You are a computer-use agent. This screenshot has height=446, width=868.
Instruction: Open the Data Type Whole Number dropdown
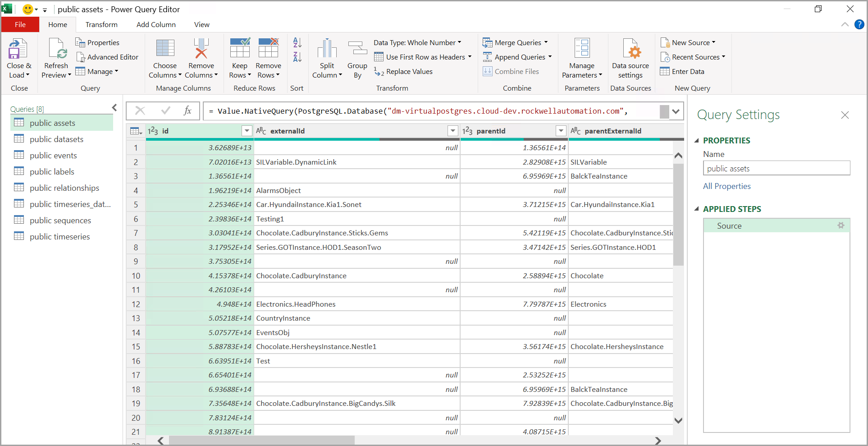click(x=417, y=43)
